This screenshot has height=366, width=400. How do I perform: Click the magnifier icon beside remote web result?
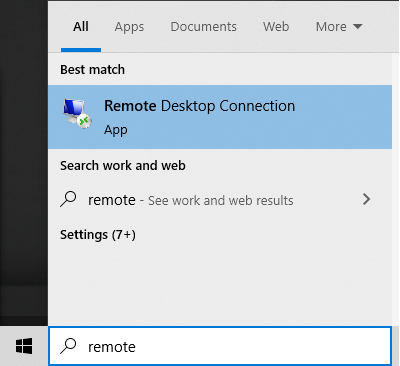pos(68,199)
